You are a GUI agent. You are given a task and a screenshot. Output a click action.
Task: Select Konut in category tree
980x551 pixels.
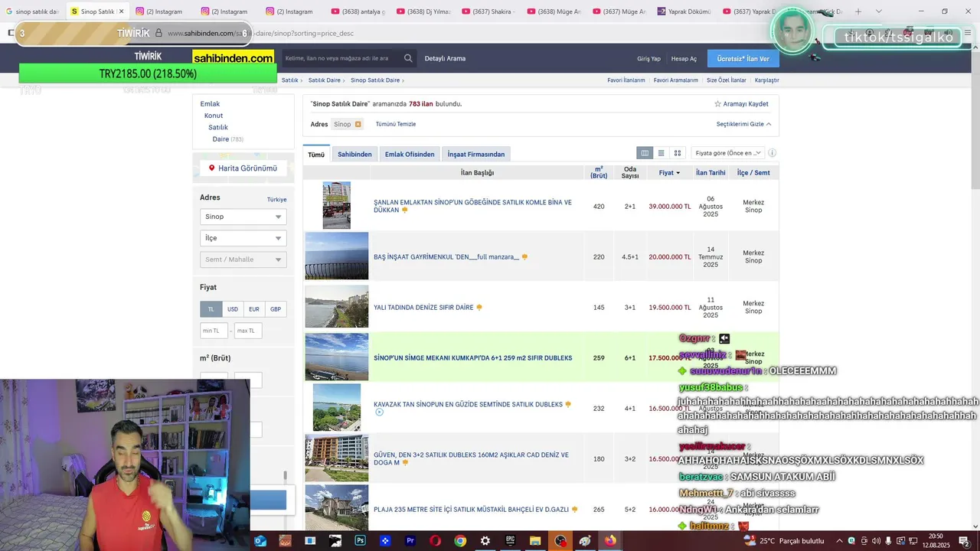tap(214, 116)
